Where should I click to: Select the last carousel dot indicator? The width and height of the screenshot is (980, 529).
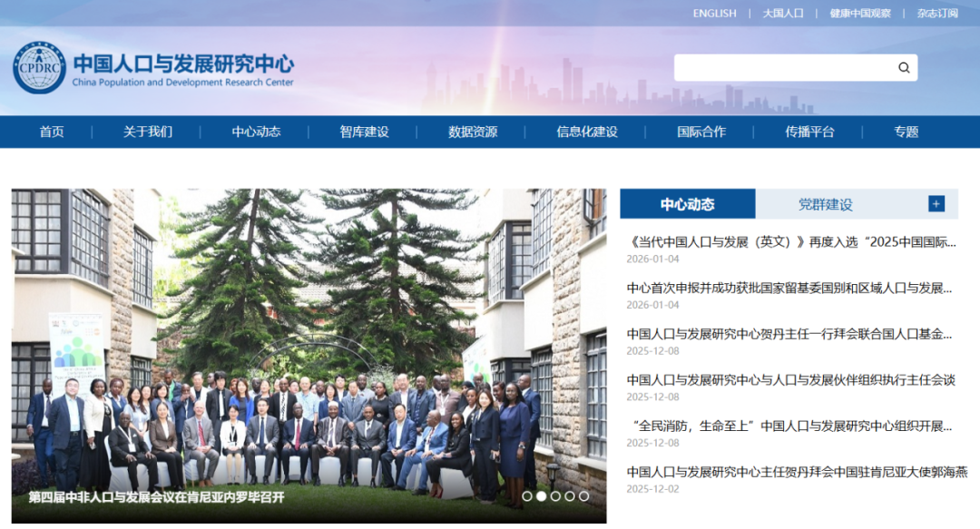pyautogui.click(x=582, y=496)
